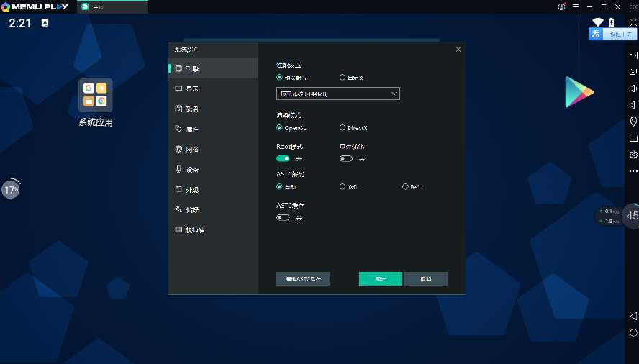Expand the performance preset dropdown showing 6144MB
This screenshot has height=364, width=639.
(337, 94)
